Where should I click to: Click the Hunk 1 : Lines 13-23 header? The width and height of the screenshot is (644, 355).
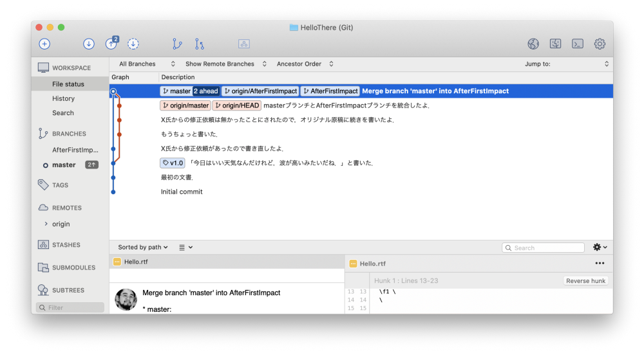[406, 281]
